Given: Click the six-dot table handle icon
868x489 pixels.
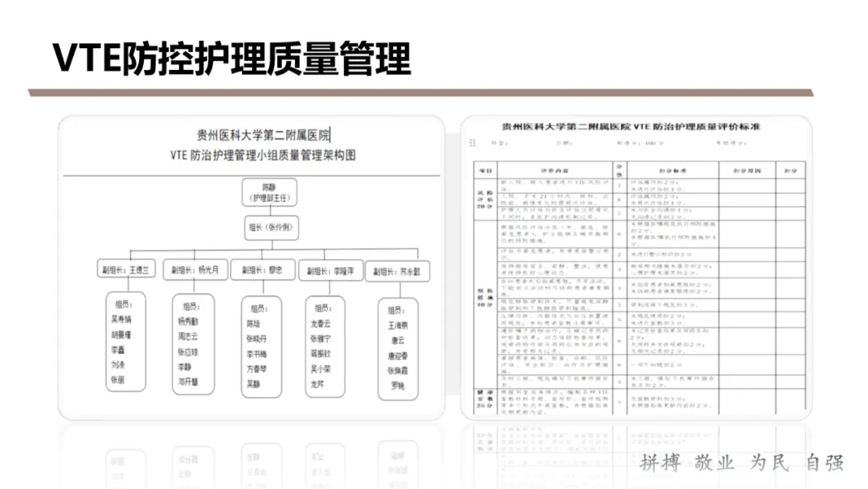Looking at the screenshot, I should [x=473, y=143].
